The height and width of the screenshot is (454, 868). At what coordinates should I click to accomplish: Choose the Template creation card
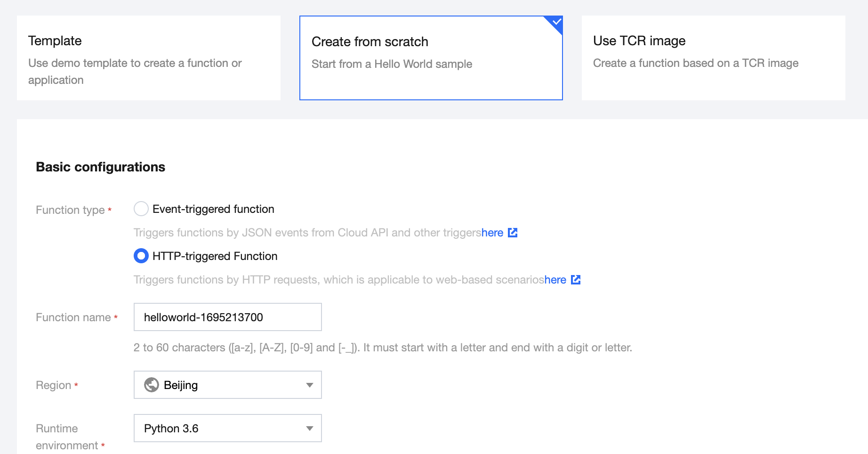(x=149, y=58)
